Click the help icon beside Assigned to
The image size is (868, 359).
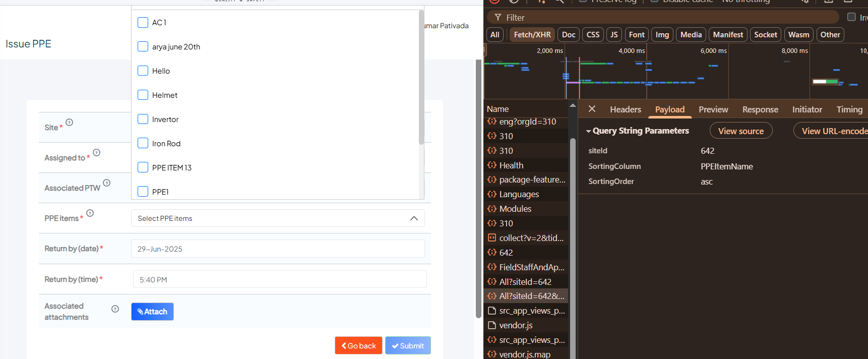pos(96,152)
